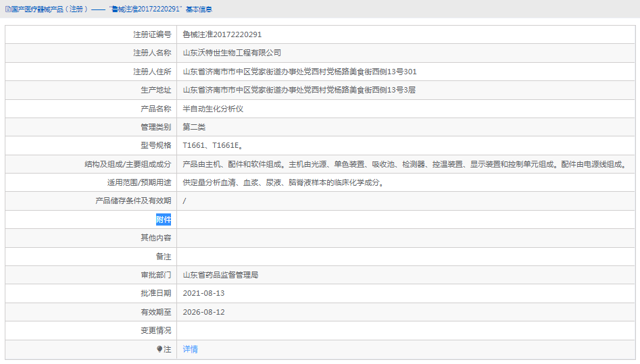Click management category value 第二类

[x=194, y=127]
